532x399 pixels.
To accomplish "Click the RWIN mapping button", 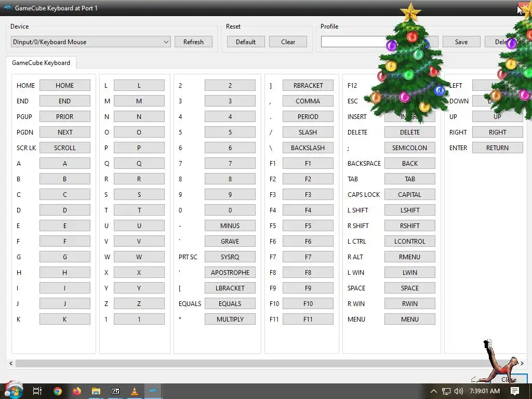I will pyautogui.click(x=410, y=303).
